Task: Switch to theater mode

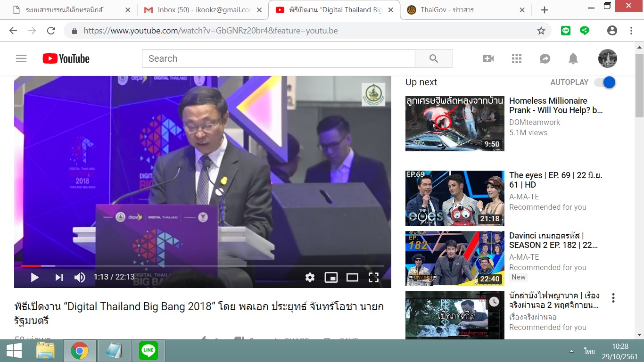Action: pyautogui.click(x=352, y=277)
